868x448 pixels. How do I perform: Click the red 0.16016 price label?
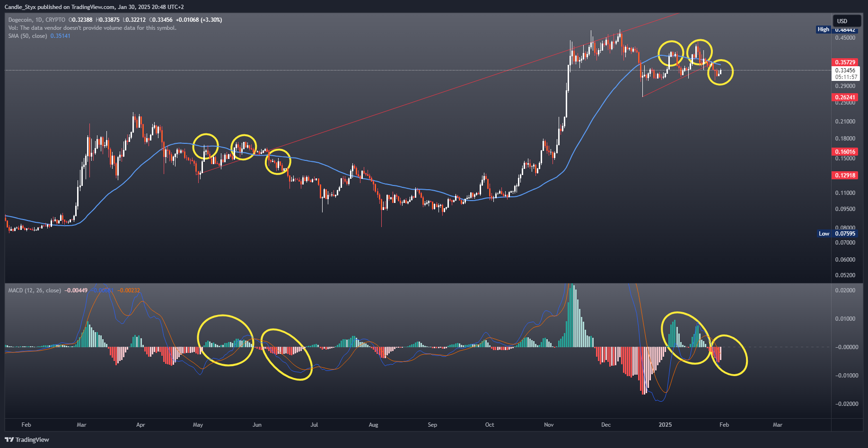click(x=845, y=152)
